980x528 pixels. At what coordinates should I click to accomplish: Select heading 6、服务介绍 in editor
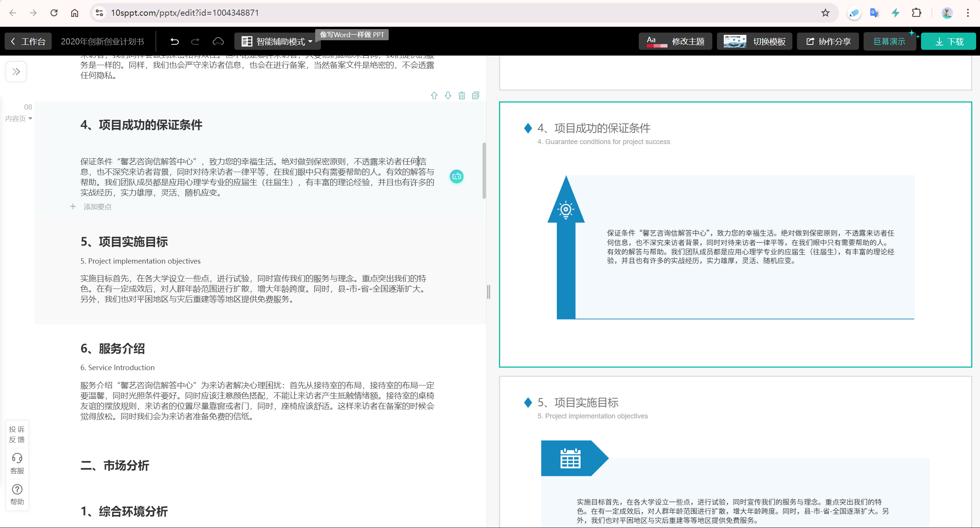pyautogui.click(x=113, y=349)
